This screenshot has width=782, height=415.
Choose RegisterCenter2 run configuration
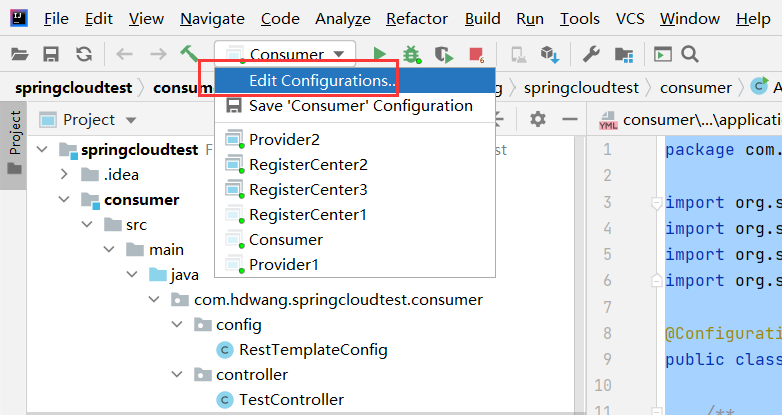(308, 164)
